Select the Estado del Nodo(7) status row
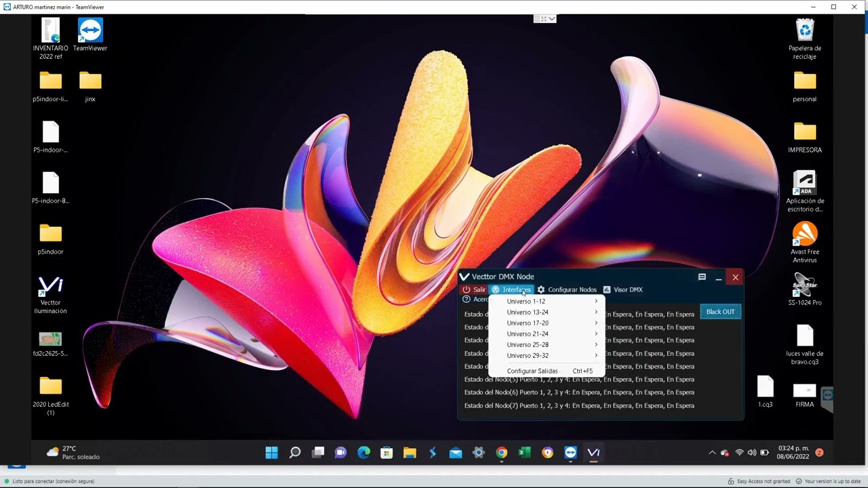The height and width of the screenshot is (488, 868). (579, 405)
